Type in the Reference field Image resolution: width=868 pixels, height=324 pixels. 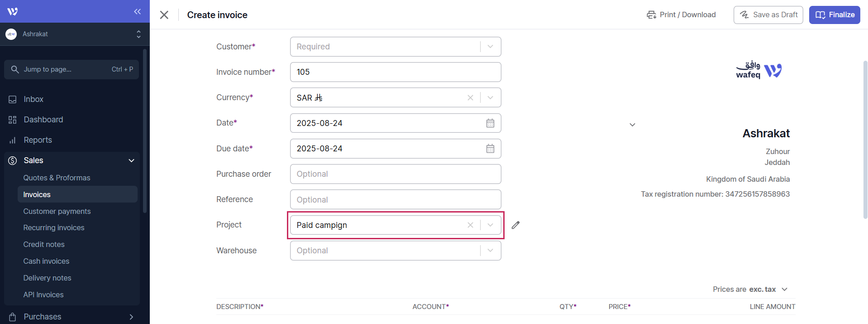(395, 199)
